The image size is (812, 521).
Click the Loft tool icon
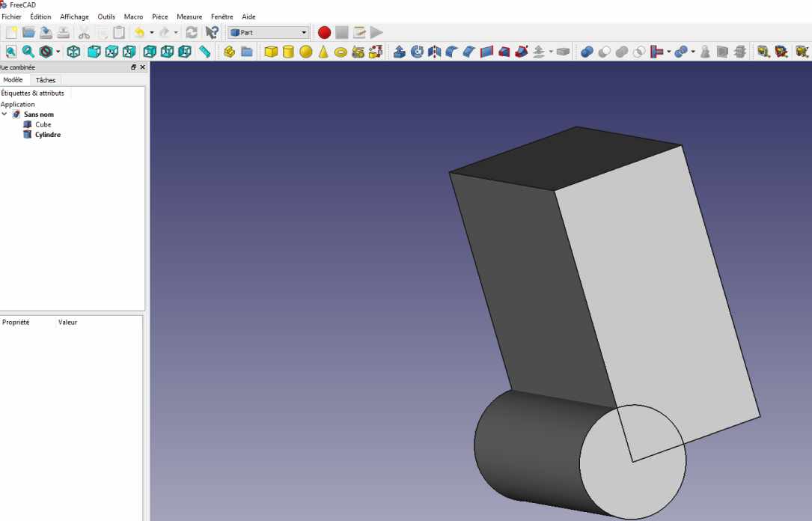504,52
